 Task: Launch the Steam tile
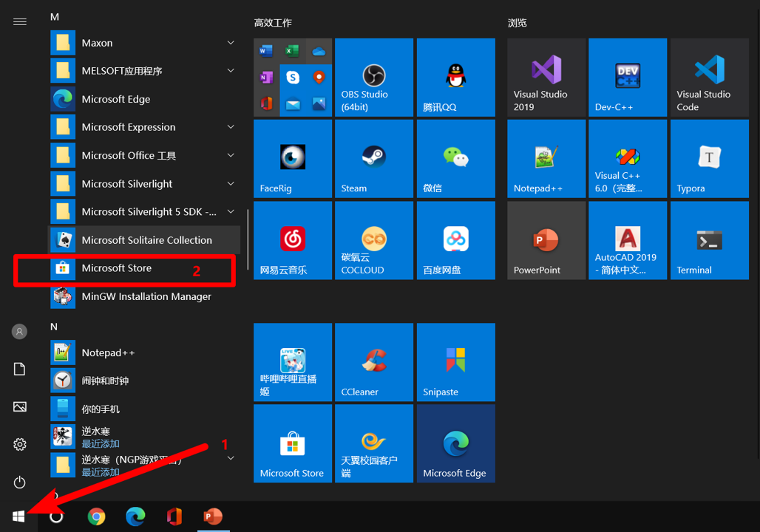[373, 158]
